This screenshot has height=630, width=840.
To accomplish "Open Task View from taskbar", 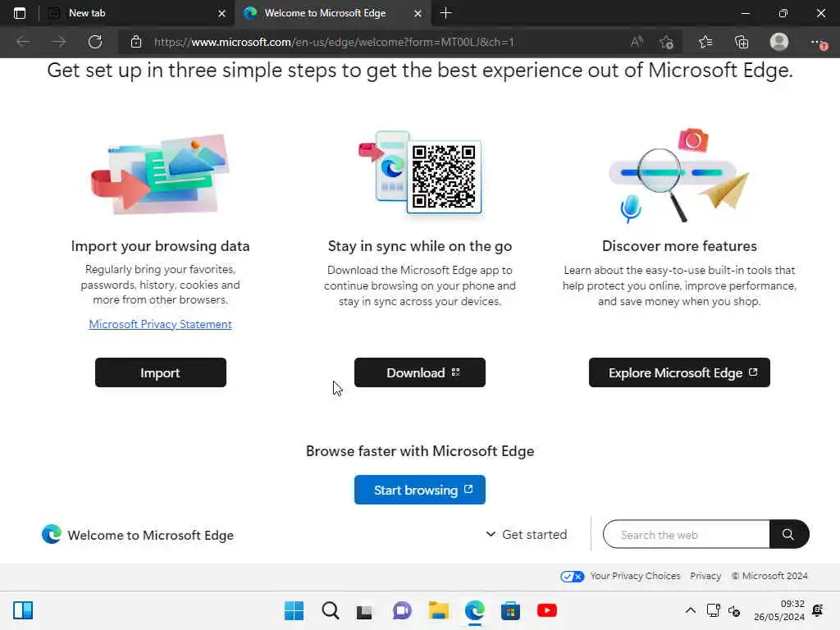I will (x=364, y=611).
